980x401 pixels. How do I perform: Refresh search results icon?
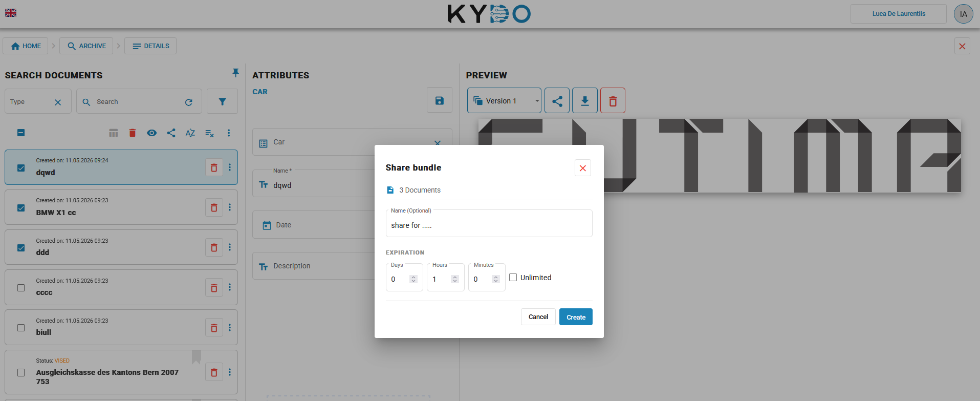[x=189, y=102]
